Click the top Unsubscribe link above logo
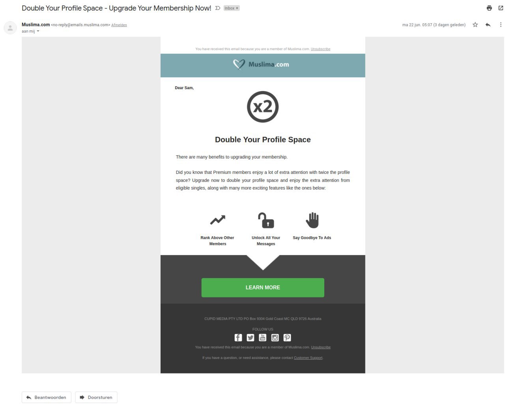505x420 pixels. (320, 49)
